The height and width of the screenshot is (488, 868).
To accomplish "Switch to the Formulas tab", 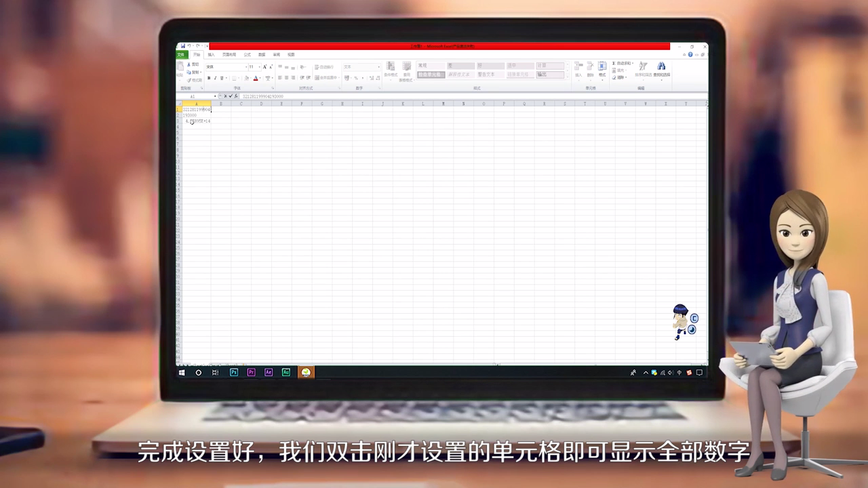I will [x=247, y=55].
